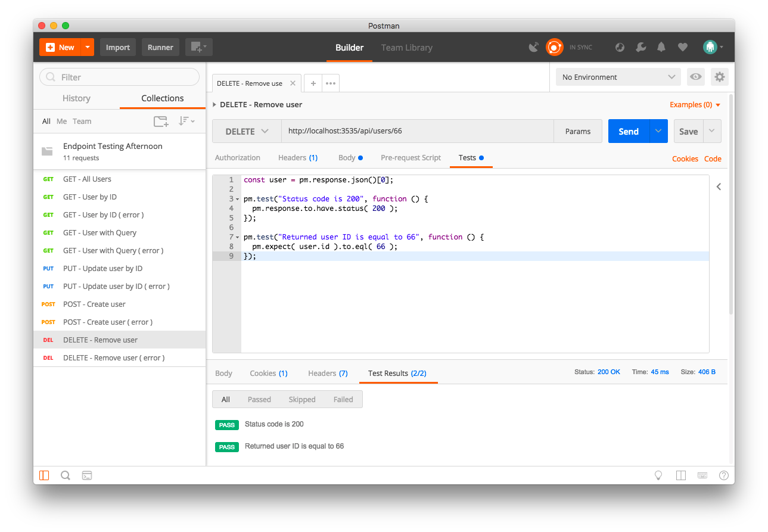The height and width of the screenshot is (532, 768).
Task: Open the Authorization tab
Action: pyautogui.click(x=238, y=158)
